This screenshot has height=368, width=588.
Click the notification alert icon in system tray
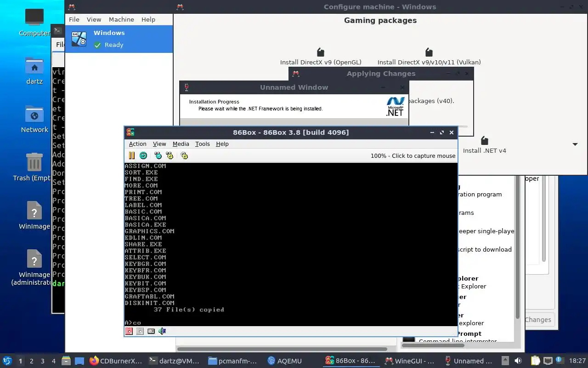[x=560, y=360]
